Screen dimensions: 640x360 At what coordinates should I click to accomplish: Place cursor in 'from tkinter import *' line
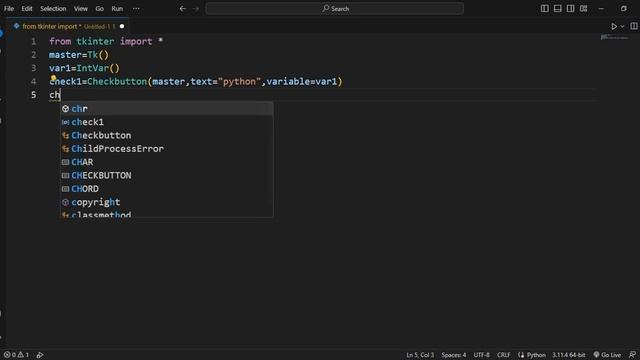[x=106, y=41]
